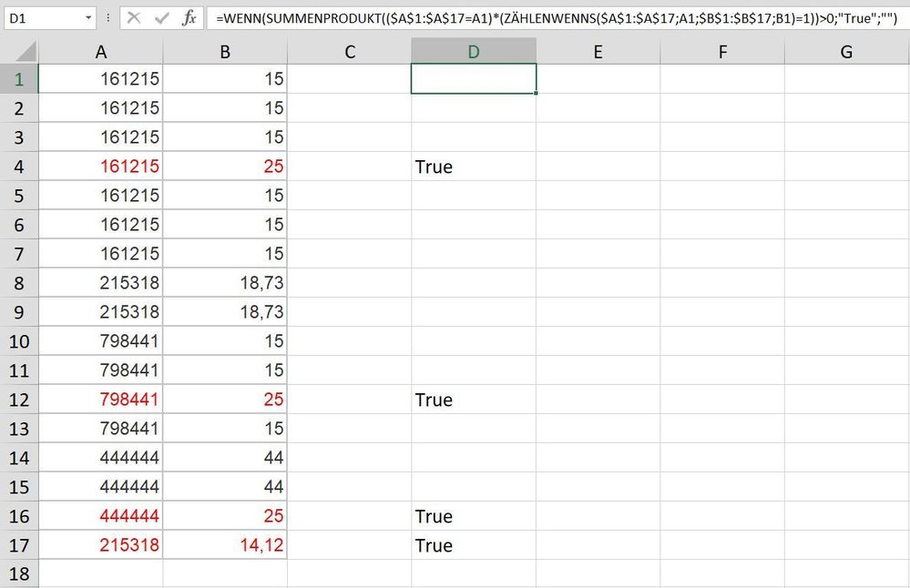Click cell B13 containing 15
The width and height of the screenshot is (910, 588).
coord(225,429)
